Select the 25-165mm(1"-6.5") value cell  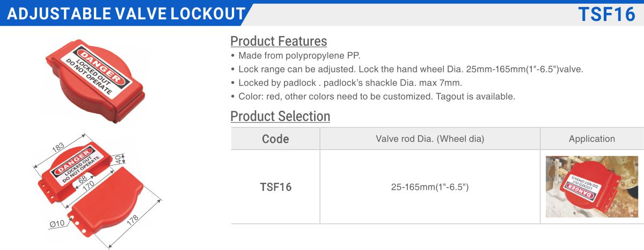430,187
